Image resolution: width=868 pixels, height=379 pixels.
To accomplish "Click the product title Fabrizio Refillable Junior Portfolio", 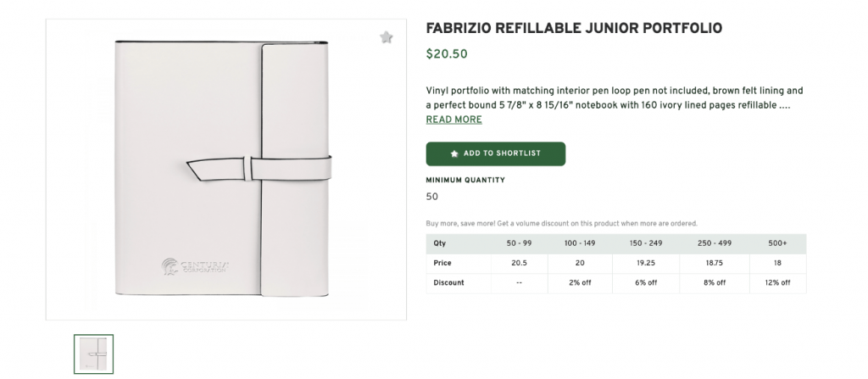I will pyautogui.click(x=574, y=29).
